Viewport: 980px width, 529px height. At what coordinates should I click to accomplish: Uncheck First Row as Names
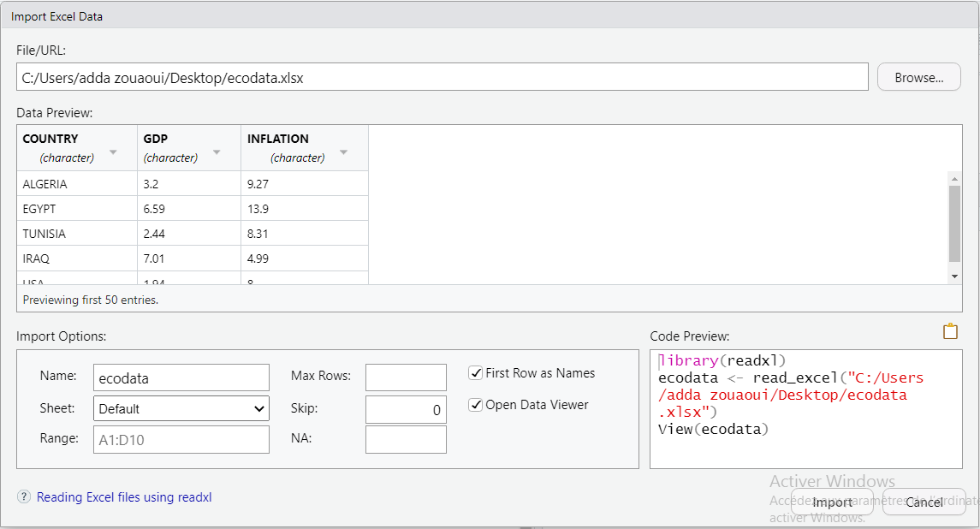[x=476, y=373]
